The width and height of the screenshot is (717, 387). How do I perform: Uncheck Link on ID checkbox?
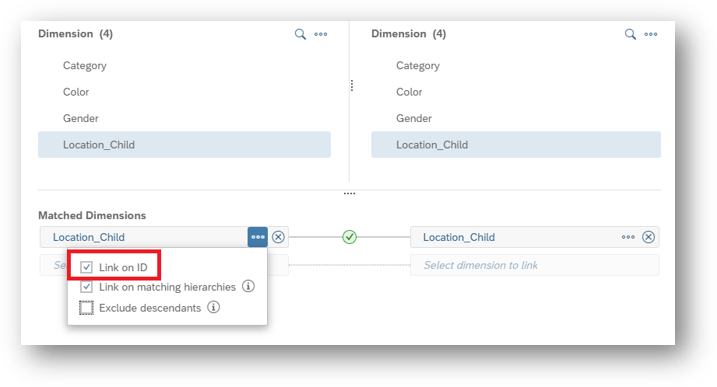(86, 267)
